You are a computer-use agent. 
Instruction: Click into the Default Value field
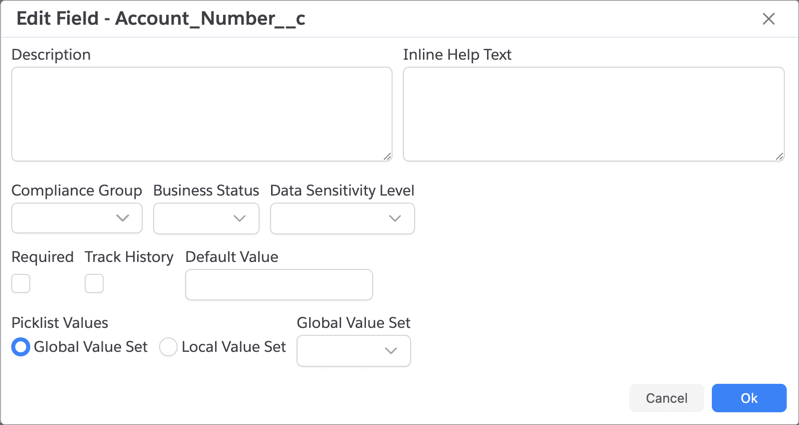(x=279, y=285)
